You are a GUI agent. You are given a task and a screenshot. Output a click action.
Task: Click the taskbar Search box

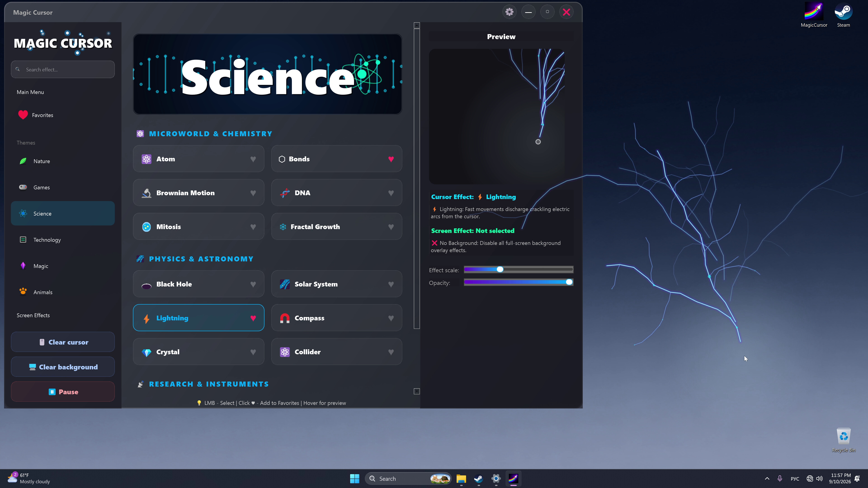pos(408,479)
